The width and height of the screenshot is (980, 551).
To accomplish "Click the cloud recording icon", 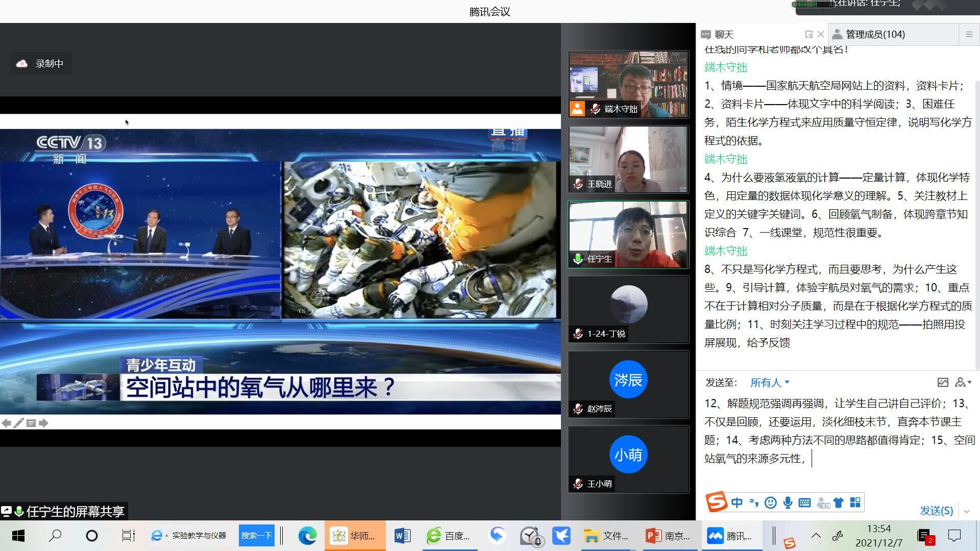I will tap(22, 64).
